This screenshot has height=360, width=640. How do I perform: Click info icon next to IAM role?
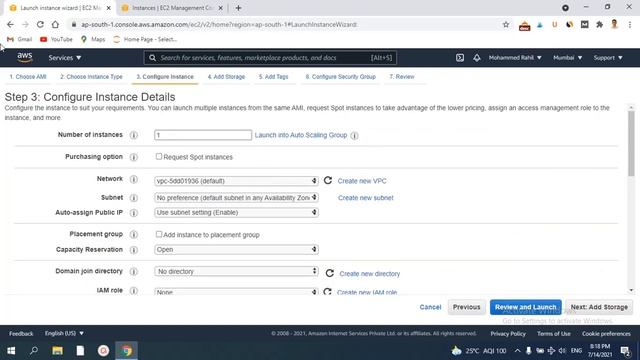[x=133, y=291]
